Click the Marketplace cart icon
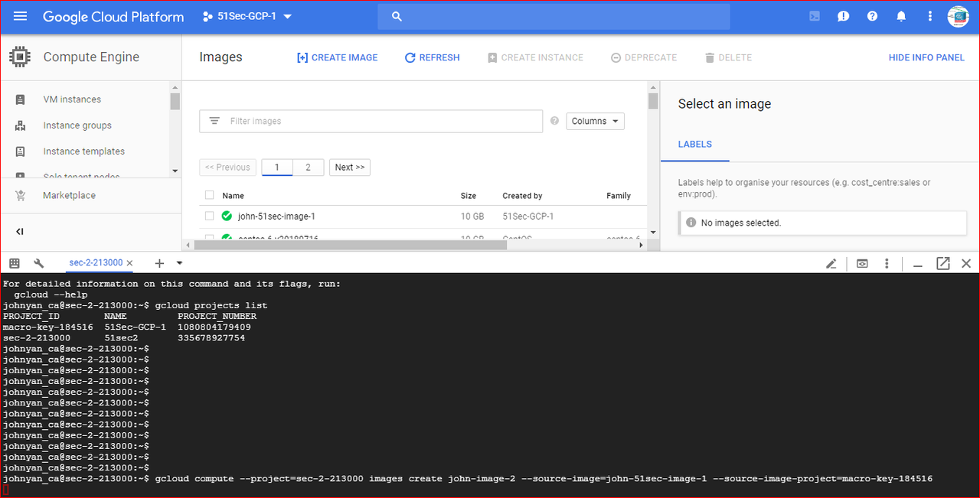 [21, 195]
